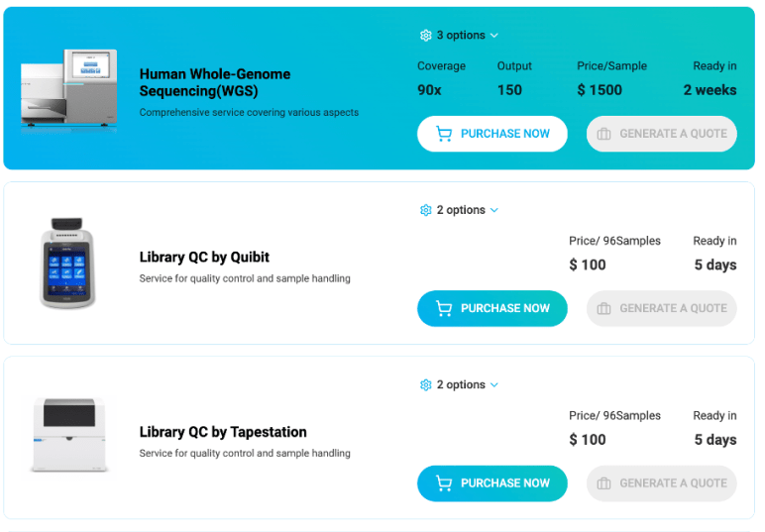The width and height of the screenshot is (765, 532).
Task: Open the Quibit device thumbnail image
Action: click(66, 263)
